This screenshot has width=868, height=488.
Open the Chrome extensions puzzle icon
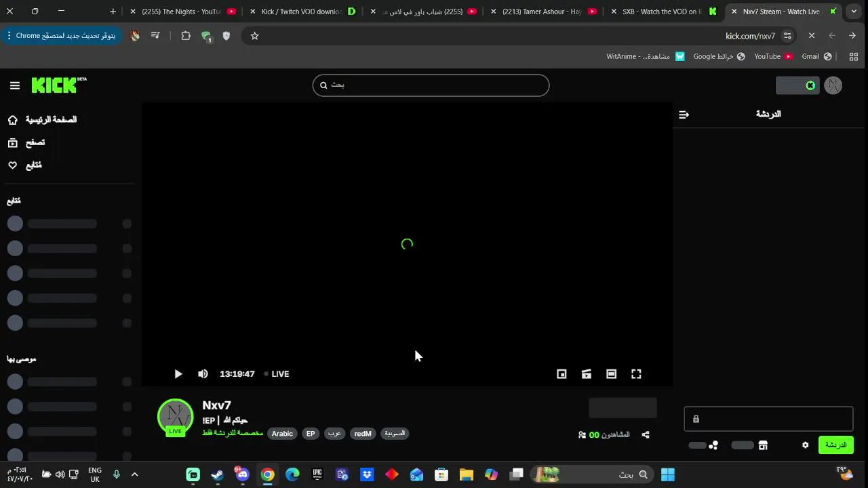[186, 36]
